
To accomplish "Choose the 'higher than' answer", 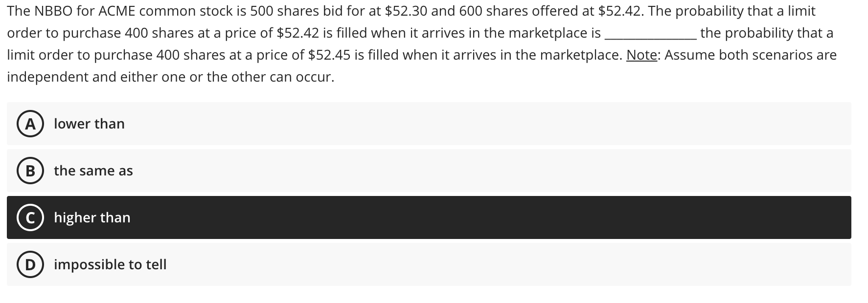I will pyautogui.click(x=92, y=218).
